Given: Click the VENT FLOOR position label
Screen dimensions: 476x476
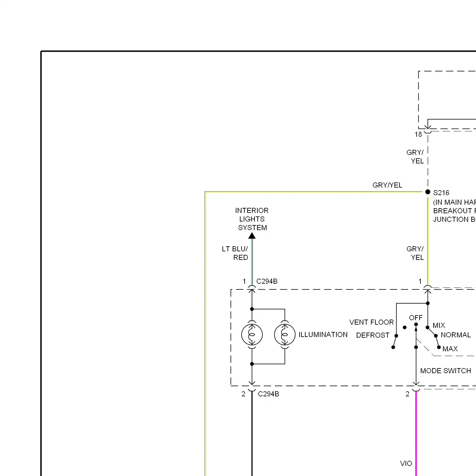Looking at the screenshot, I should point(372,322).
